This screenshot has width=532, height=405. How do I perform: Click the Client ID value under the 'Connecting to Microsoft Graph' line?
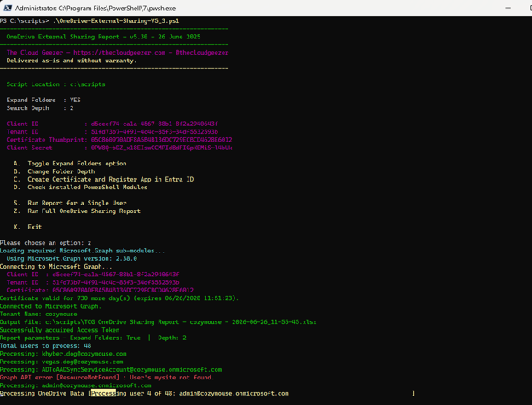116,275
